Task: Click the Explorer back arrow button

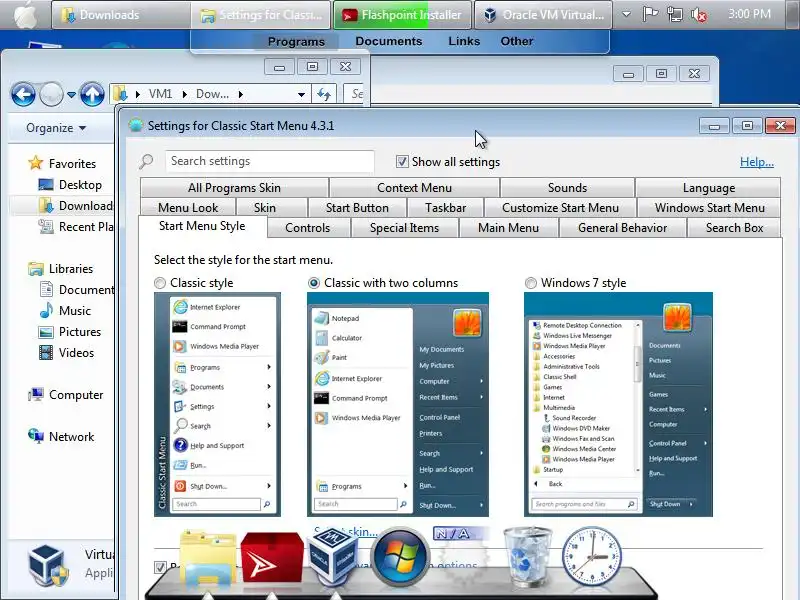Action: point(23,94)
